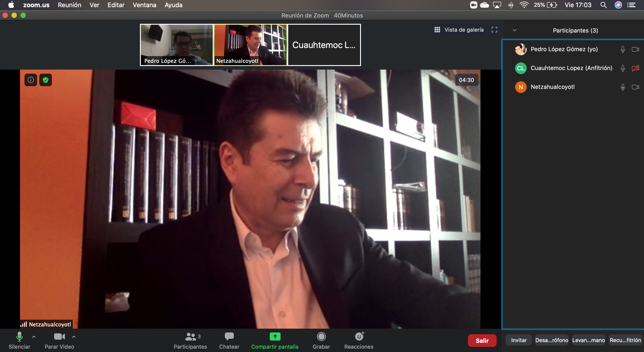Image resolution: width=644 pixels, height=352 pixels.
Task: Open the zoom.us application menu
Action: coord(36,5)
